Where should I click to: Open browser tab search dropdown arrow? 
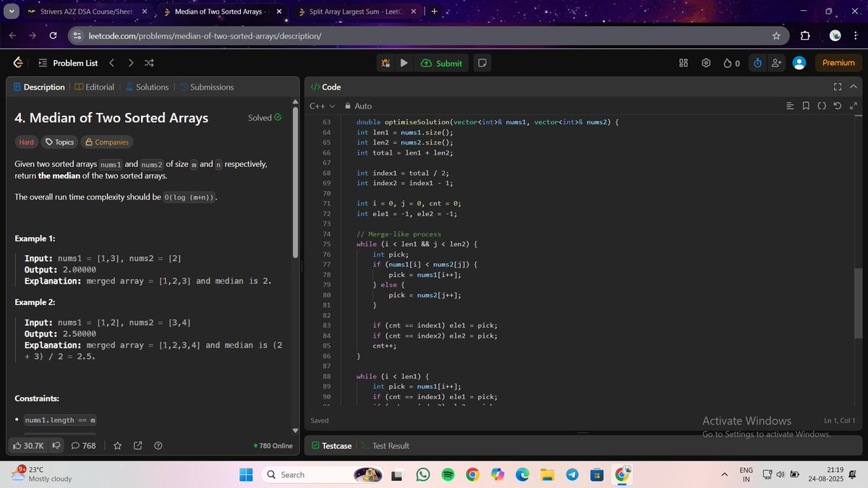coord(11,12)
